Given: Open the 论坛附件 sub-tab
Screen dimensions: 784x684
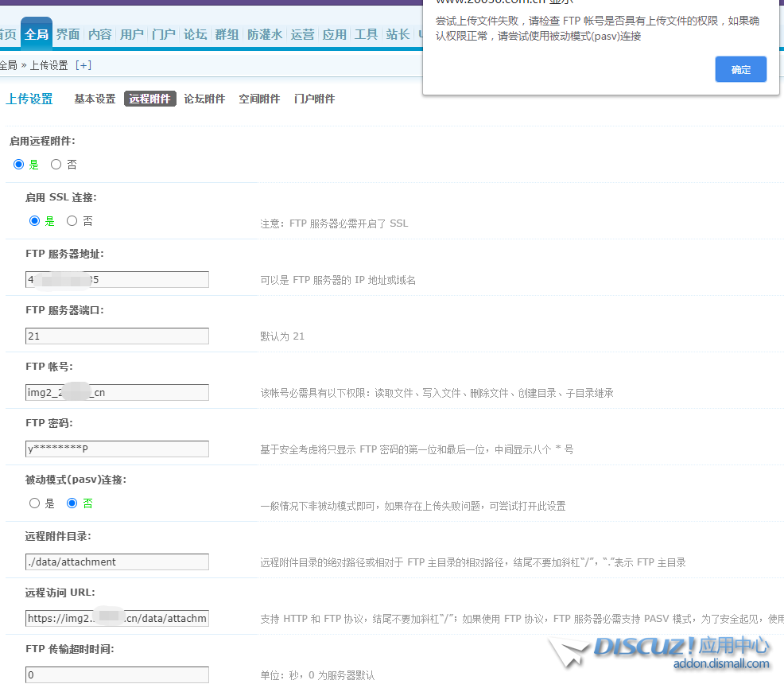Looking at the screenshot, I should point(204,99).
